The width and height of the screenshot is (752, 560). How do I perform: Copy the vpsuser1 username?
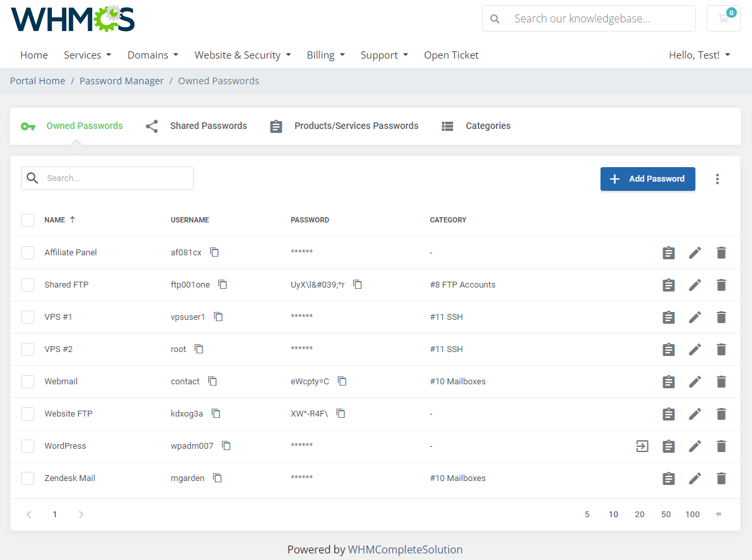(x=218, y=317)
